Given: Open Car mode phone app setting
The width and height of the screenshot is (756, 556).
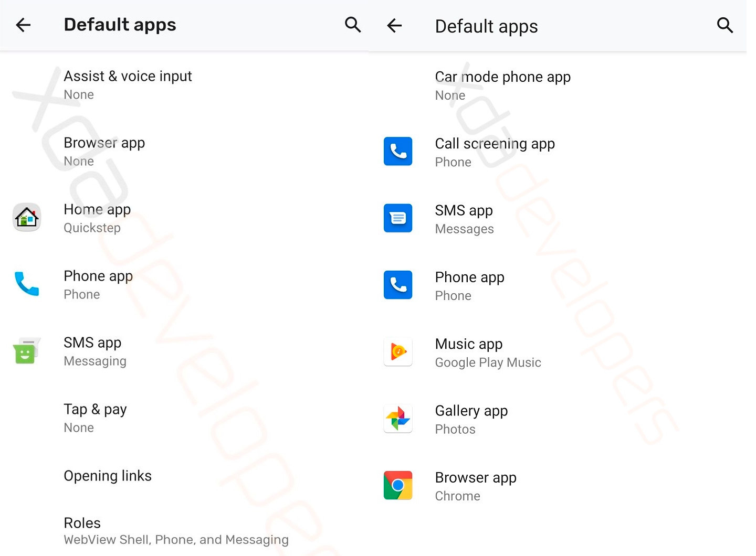Looking at the screenshot, I should pos(558,85).
